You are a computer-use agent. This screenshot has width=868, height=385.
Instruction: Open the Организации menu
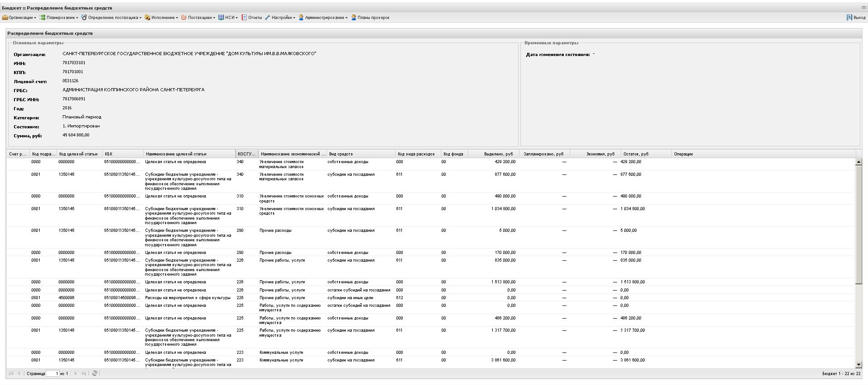coord(19,18)
